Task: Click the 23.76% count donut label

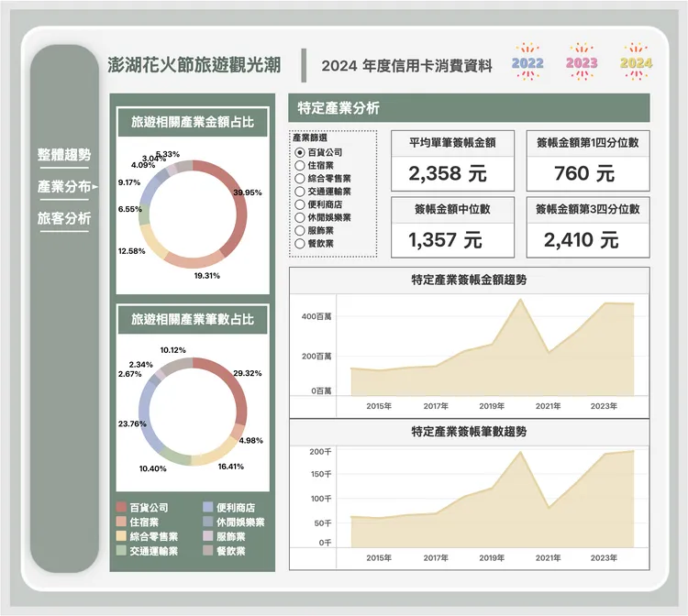Action: [132, 423]
